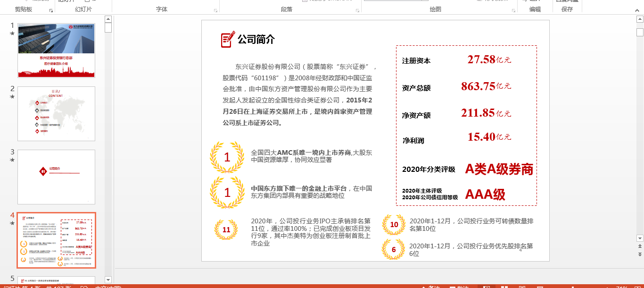Click animation star icon beside slide 1
The height and width of the screenshot is (288, 644).
point(12,34)
